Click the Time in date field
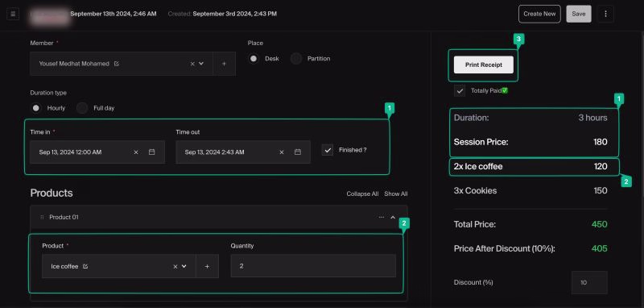The width and height of the screenshot is (644, 308). (97, 152)
